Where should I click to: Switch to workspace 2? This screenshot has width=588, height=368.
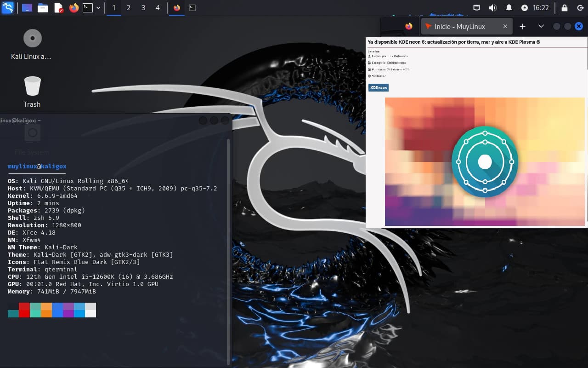click(129, 8)
